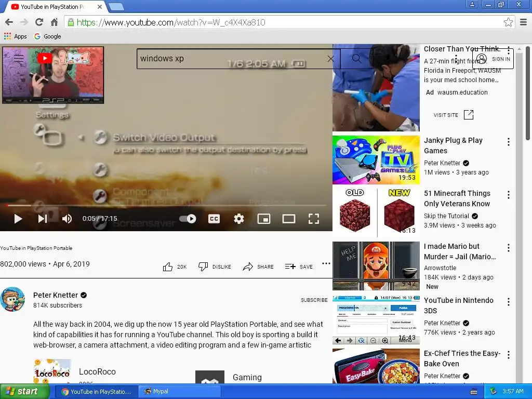Switch to Mypal in the taskbar
The image size is (532, 399).
pyautogui.click(x=179, y=392)
